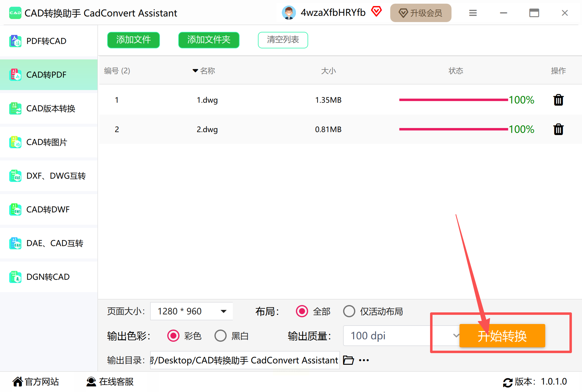
Task: Click the 操作 column header
Action: coord(558,71)
